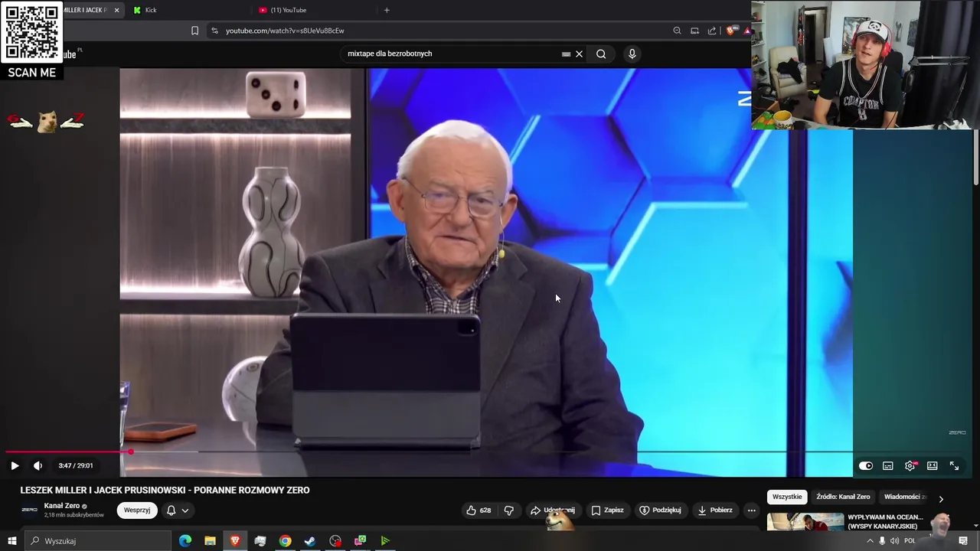Open the Windows Start menu
This screenshot has height=551, width=980.
point(12,541)
